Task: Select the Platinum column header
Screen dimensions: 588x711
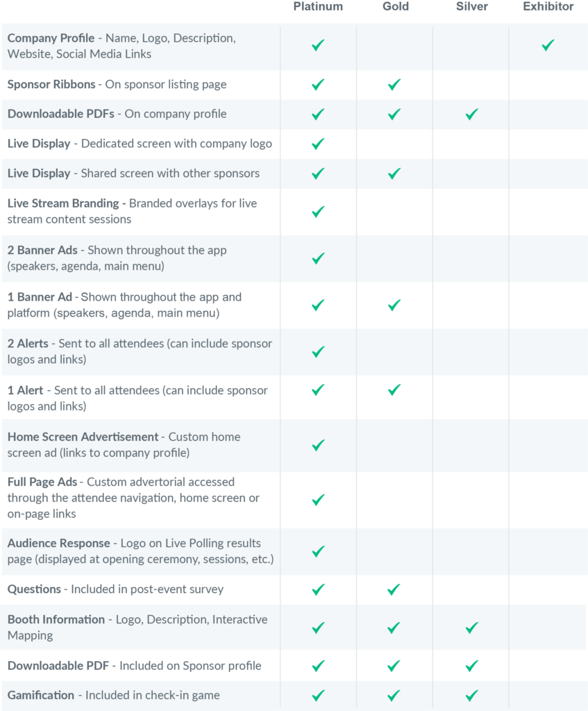Action: click(318, 6)
